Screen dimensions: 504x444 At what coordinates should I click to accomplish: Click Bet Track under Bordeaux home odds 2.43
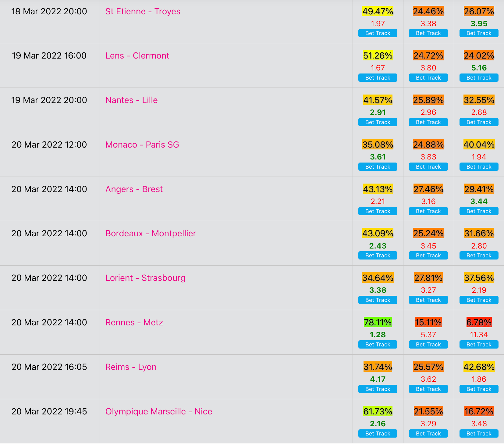point(378,256)
